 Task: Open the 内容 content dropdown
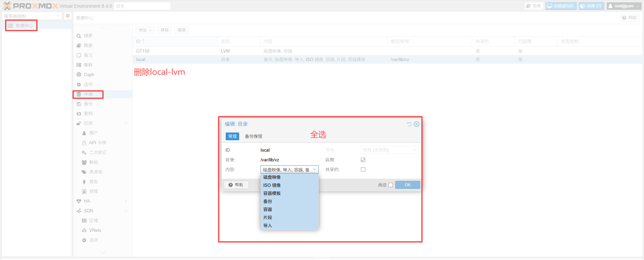[289, 170]
